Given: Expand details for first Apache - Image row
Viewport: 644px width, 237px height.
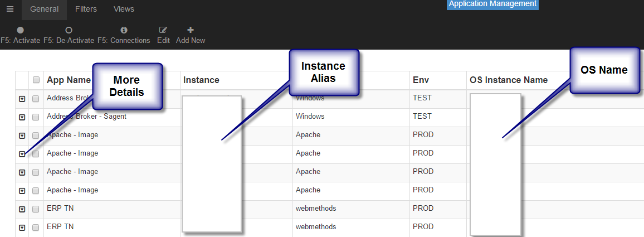Looking at the screenshot, I should click(x=22, y=136).
